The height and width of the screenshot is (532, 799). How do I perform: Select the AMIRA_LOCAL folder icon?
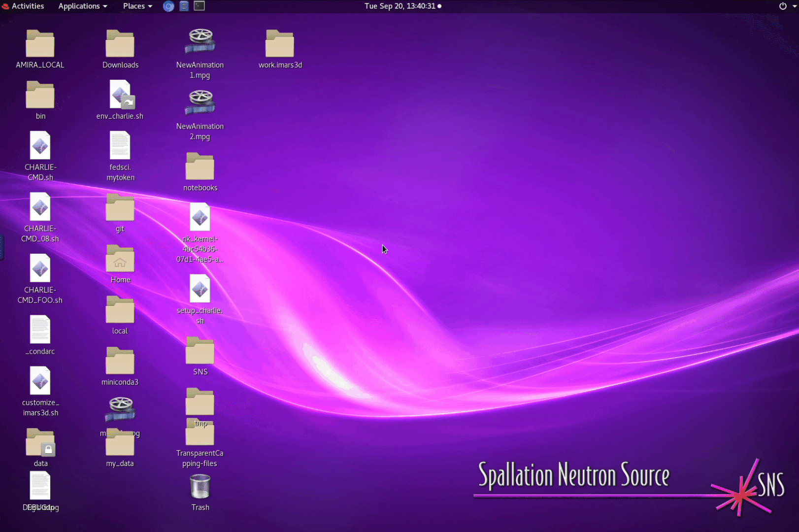tap(40, 44)
